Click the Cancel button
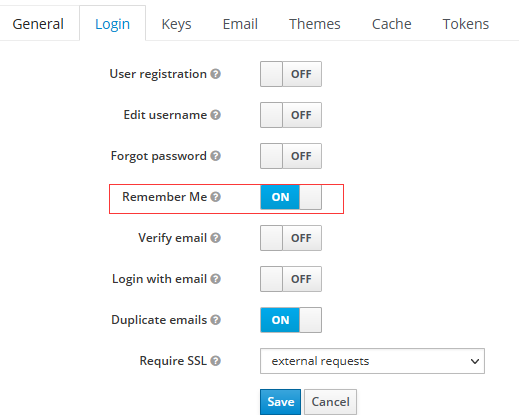The height and width of the screenshot is (415, 519). [330, 402]
